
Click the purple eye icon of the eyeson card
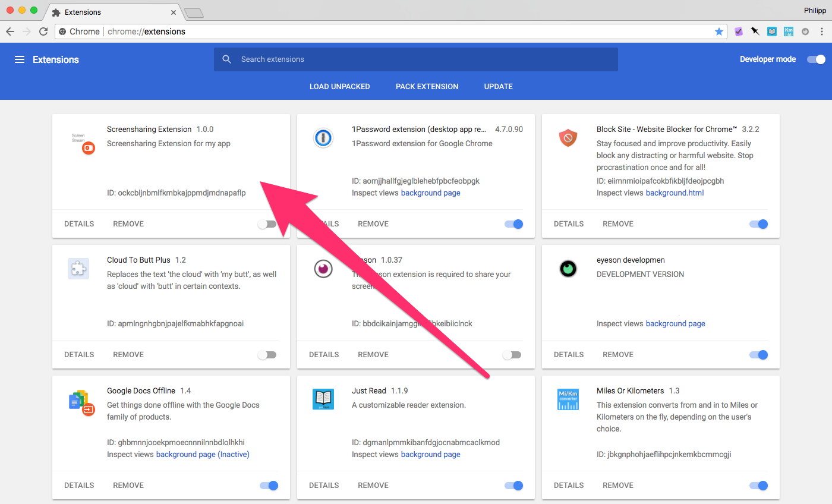pyautogui.click(x=323, y=269)
